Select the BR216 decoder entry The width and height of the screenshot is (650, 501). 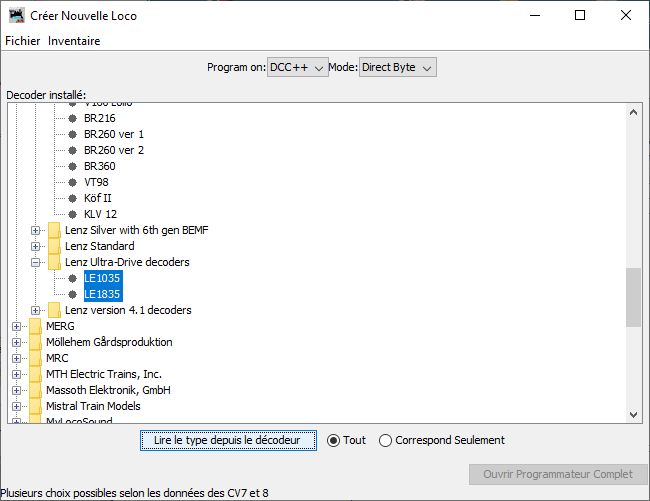pyautogui.click(x=99, y=119)
